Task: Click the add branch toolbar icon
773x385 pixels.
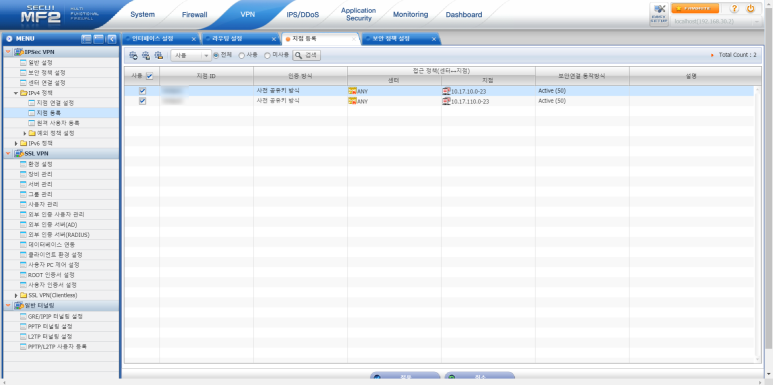Action: [x=133, y=56]
